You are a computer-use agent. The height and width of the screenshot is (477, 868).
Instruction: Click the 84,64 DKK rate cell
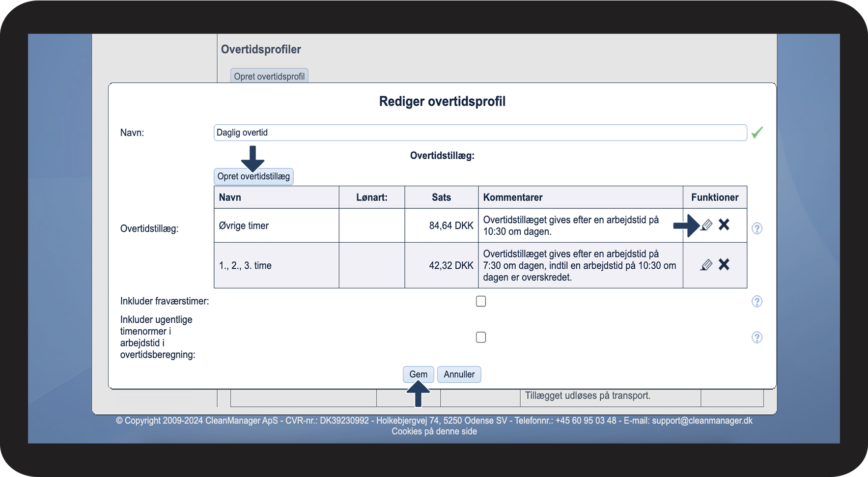pos(450,225)
